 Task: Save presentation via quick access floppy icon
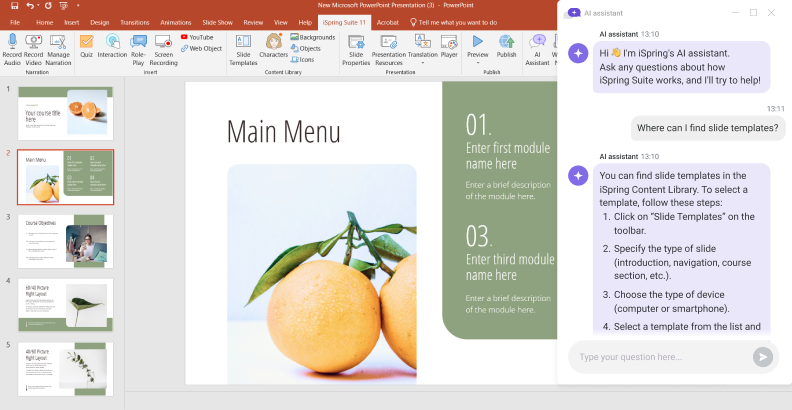(x=15, y=6)
